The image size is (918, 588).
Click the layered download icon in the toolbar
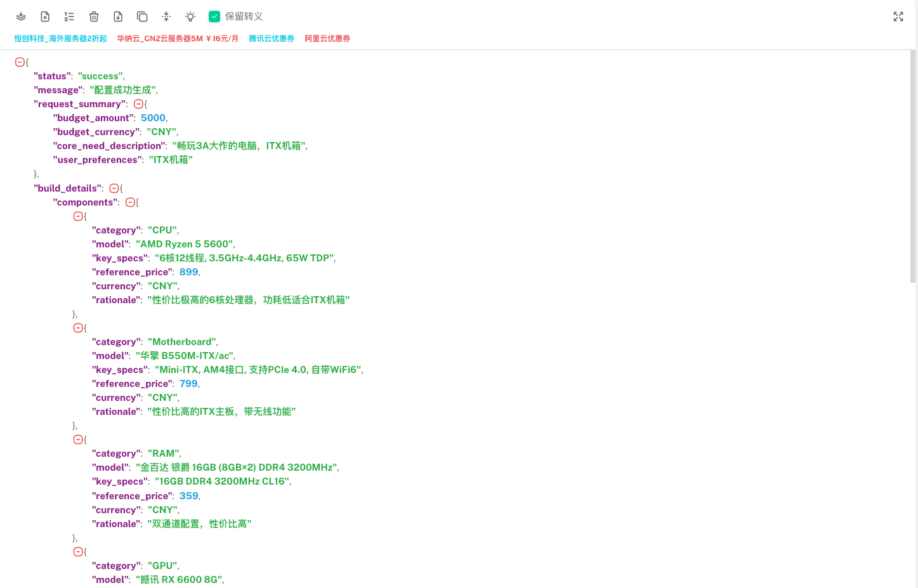tap(21, 16)
